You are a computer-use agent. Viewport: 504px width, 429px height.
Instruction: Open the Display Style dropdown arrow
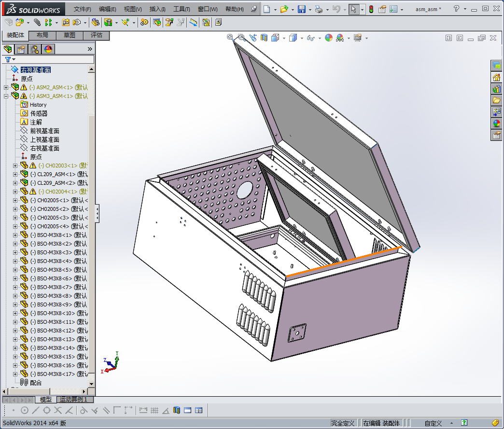coord(302,38)
